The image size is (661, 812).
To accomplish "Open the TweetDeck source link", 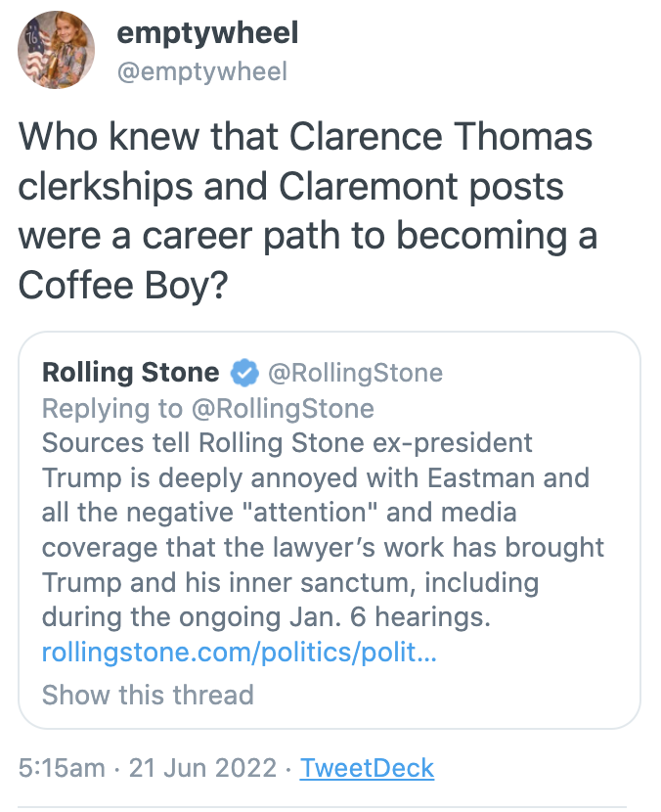I will point(367,767).
